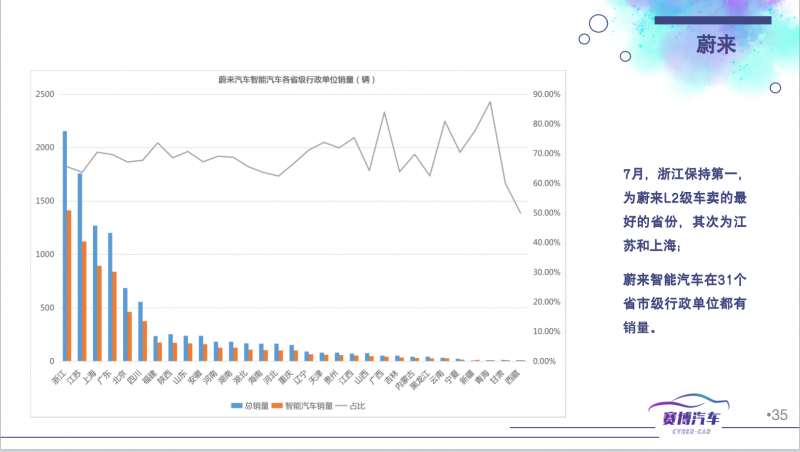Click the 北京 axis label
Image resolution: width=800 pixels, height=452 pixels.
pos(119,376)
